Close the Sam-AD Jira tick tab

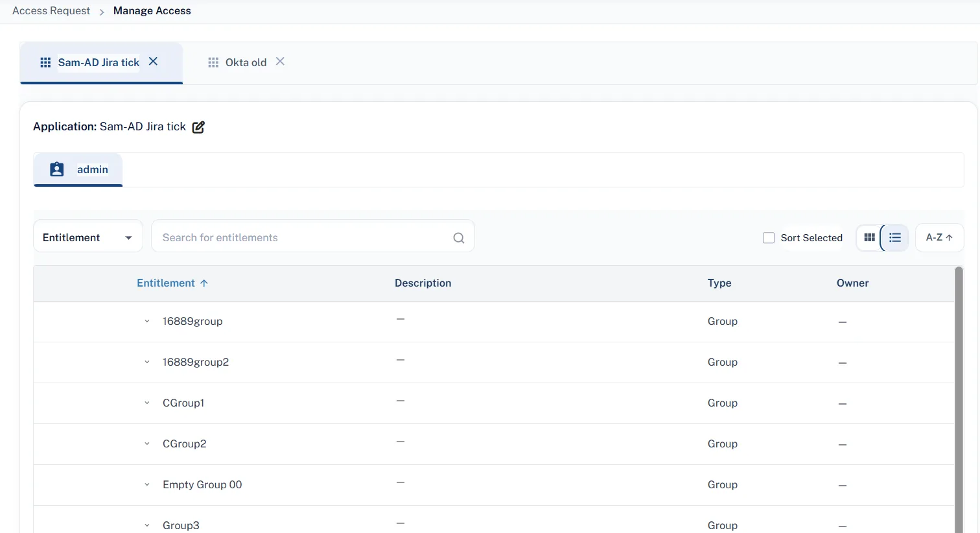click(x=153, y=62)
